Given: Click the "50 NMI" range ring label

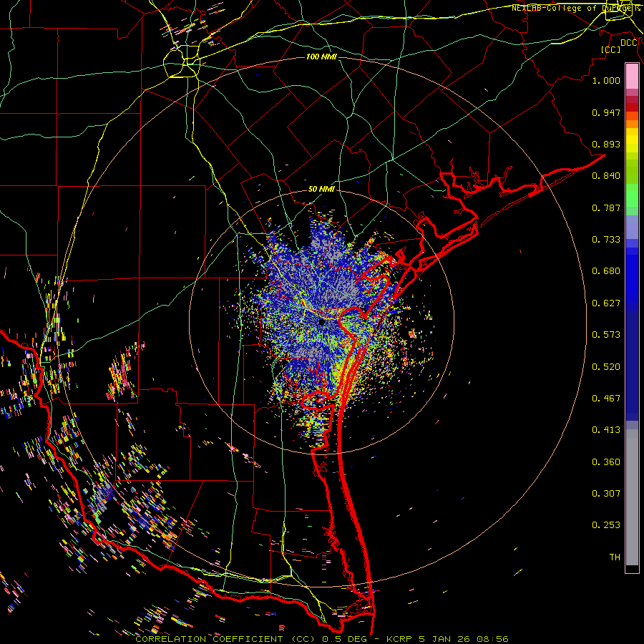Looking at the screenshot, I should [321, 189].
